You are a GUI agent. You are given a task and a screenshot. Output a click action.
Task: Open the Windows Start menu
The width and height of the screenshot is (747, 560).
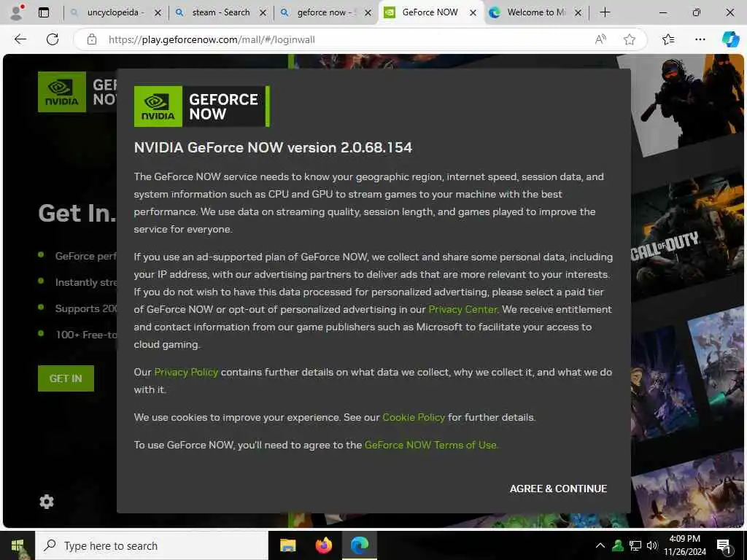[18, 545]
